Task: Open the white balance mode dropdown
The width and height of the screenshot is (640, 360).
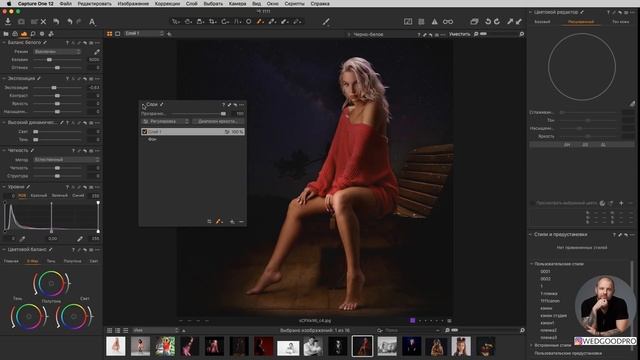Action: coord(57,52)
